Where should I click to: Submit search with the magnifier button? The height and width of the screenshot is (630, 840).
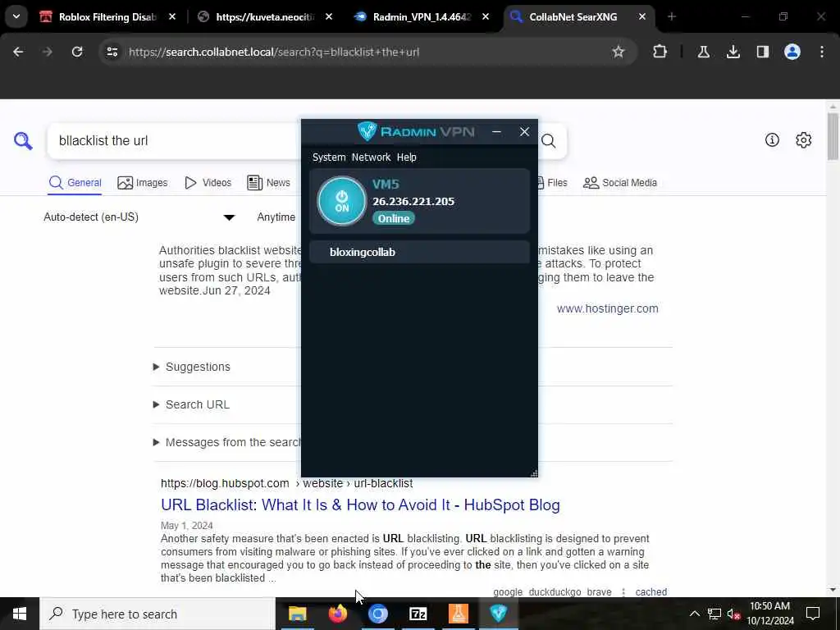pos(549,141)
